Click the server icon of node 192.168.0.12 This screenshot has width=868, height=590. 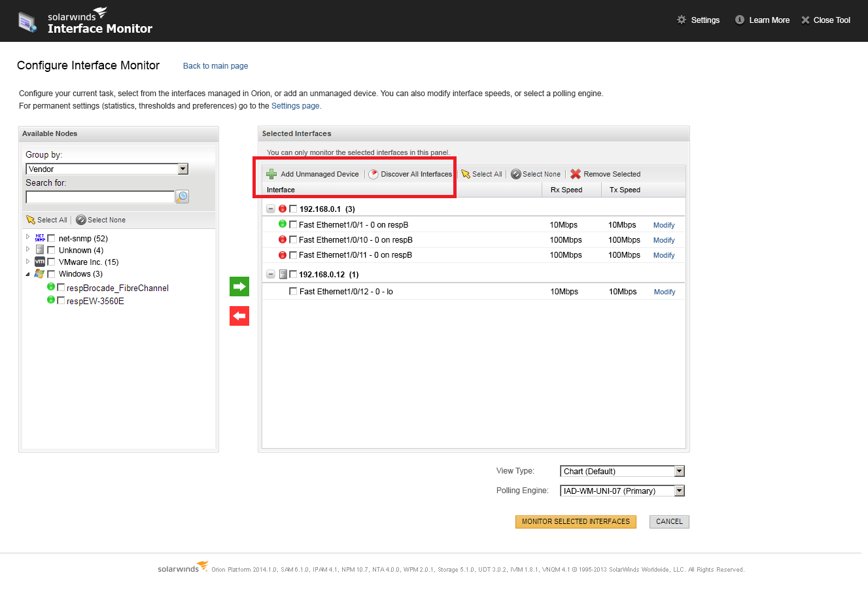pos(283,274)
